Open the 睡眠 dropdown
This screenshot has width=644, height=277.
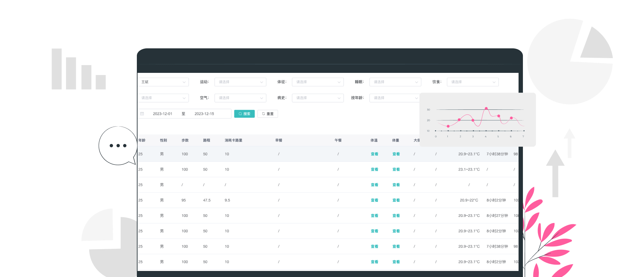(395, 82)
